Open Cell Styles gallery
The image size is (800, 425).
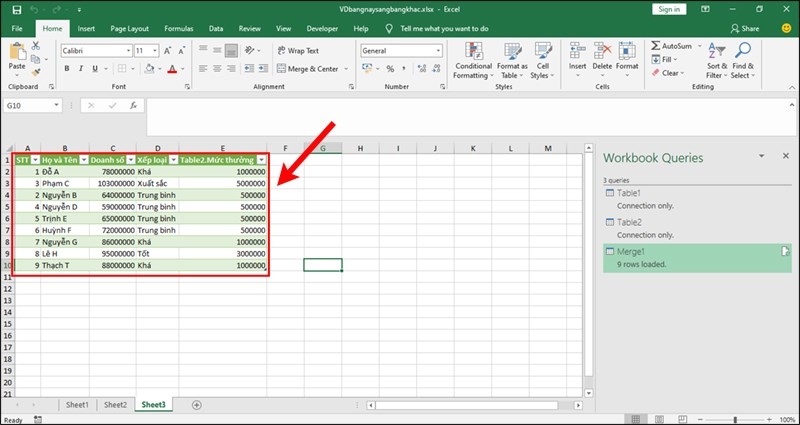tap(542, 60)
